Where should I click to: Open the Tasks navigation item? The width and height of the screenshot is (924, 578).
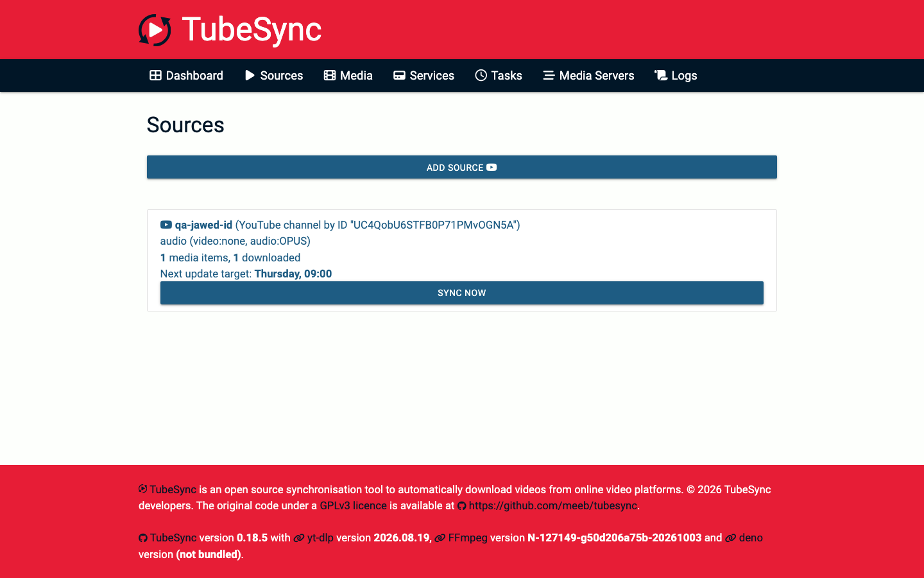[x=499, y=75]
